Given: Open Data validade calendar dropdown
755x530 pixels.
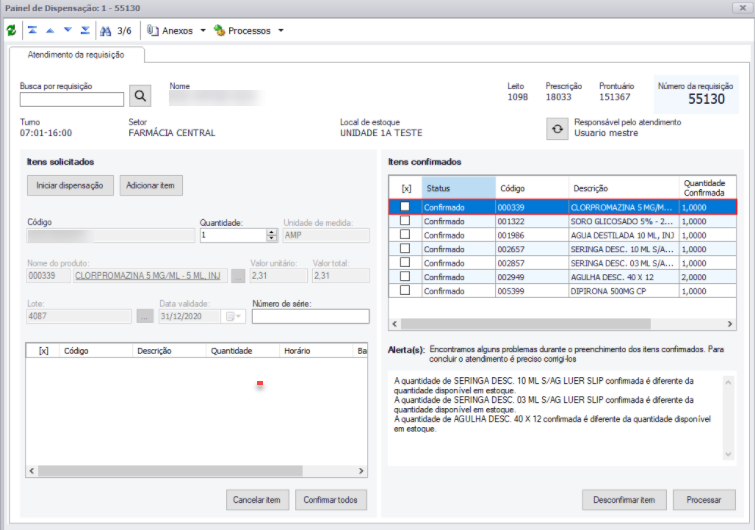Looking at the screenshot, I should tap(233, 316).
